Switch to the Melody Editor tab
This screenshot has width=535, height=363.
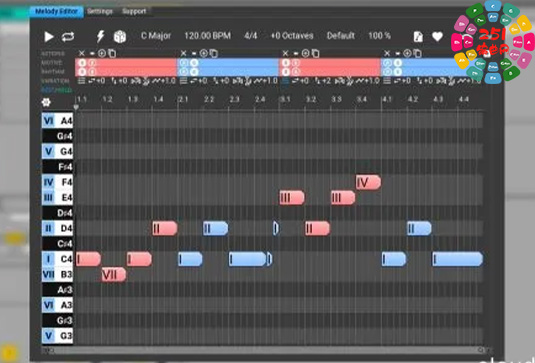[56, 11]
